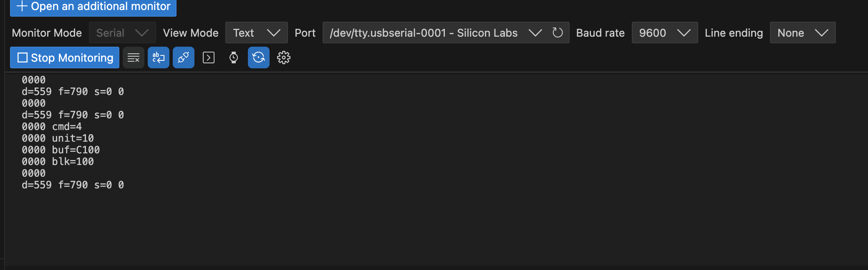
Task: Click the output line 'cmd=4'
Action: click(x=52, y=127)
